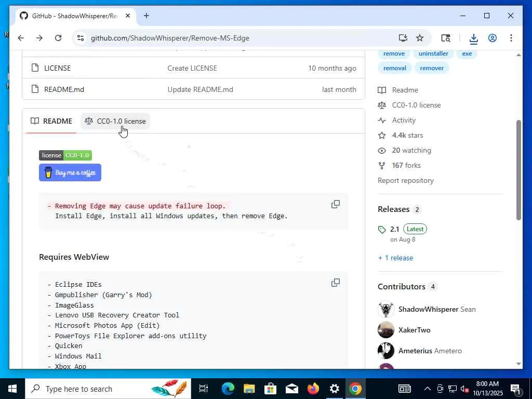Image resolution: width=532 pixels, height=399 pixels.
Task: Click the scrollbar down arrow
Action: pyautogui.click(x=518, y=364)
